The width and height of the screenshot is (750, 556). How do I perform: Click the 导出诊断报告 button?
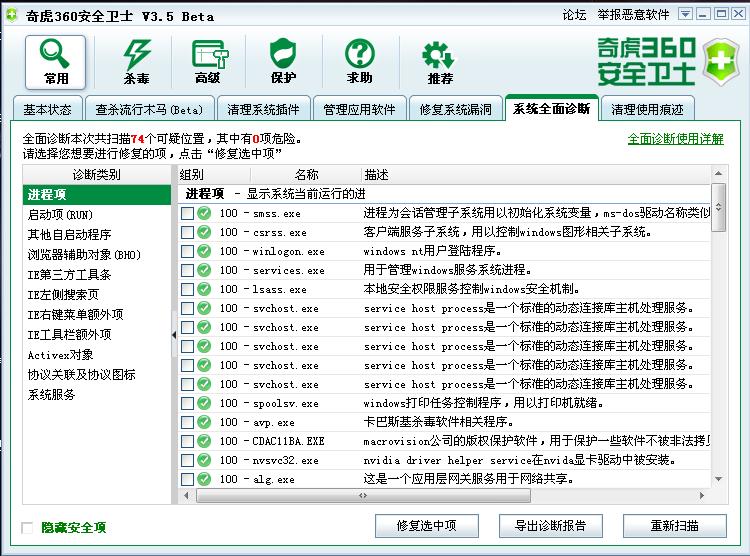point(551,526)
